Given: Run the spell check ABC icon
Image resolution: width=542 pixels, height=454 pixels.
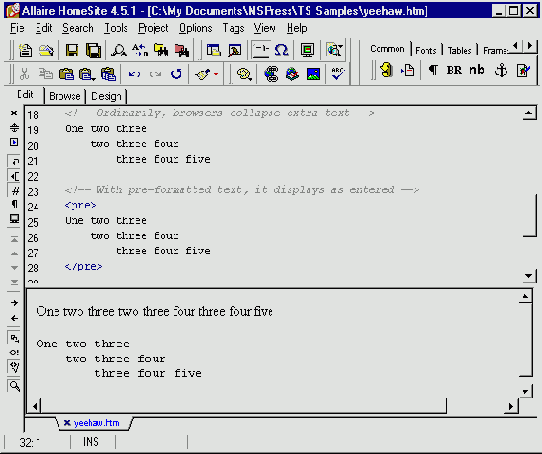Looking at the screenshot, I should click(337, 73).
